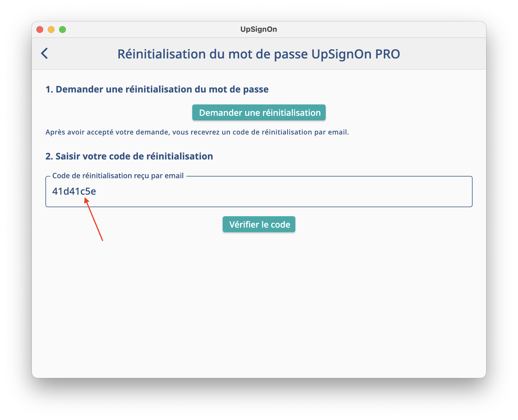Screen dimensions: 518x420
Task: Click the Code de réinitialisation field label
Action: pos(118,176)
